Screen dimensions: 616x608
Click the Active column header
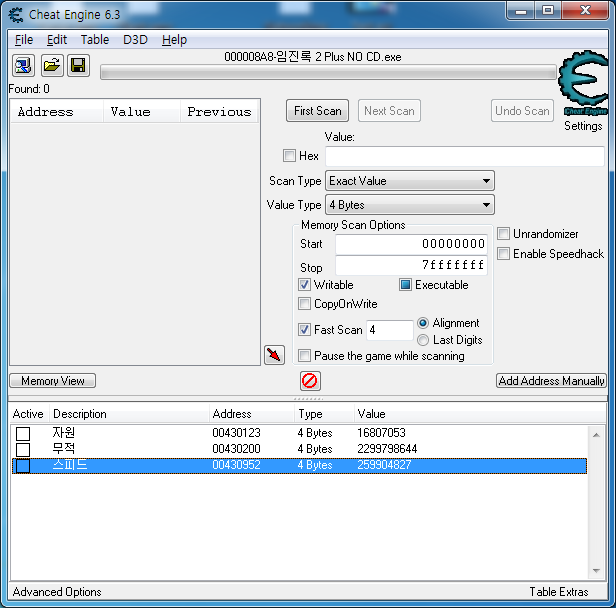tap(28, 414)
